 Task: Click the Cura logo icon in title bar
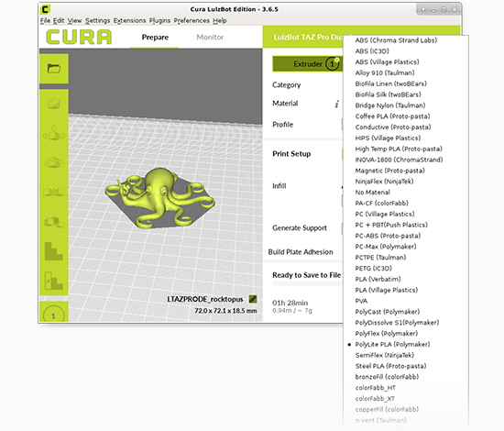pyautogui.click(x=45, y=9)
